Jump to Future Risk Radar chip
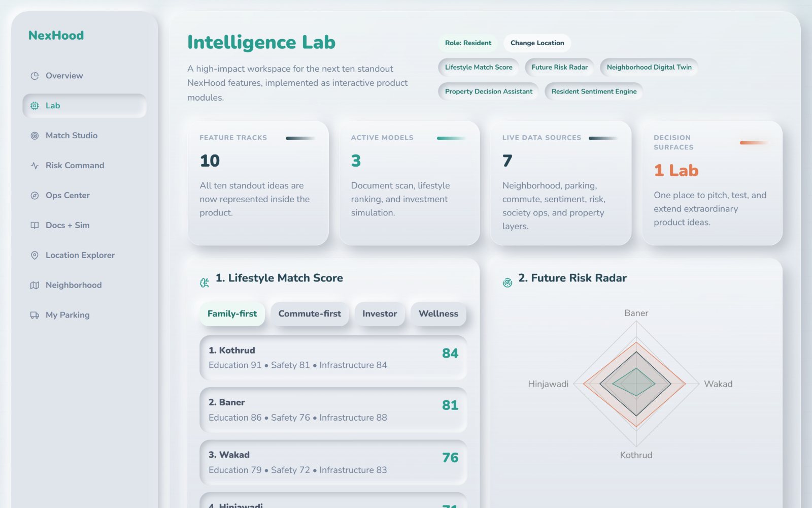This screenshot has height=508, width=812. [x=559, y=67]
